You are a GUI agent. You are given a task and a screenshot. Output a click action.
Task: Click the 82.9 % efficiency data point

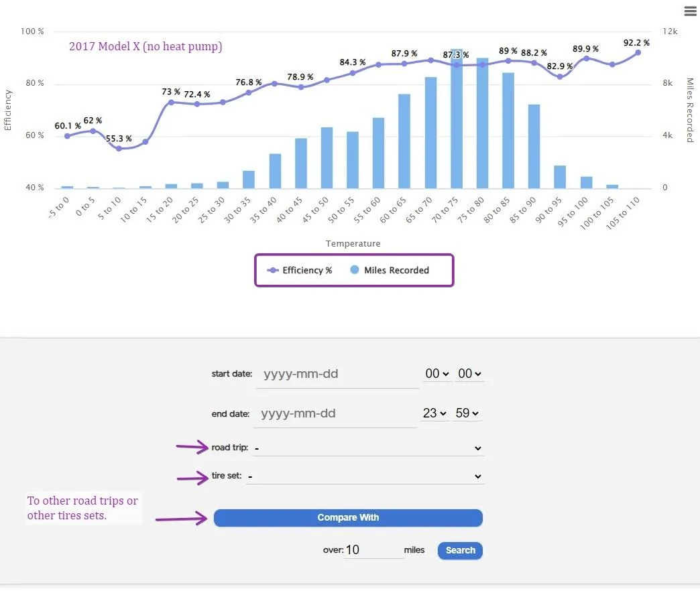[x=560, y=76]
